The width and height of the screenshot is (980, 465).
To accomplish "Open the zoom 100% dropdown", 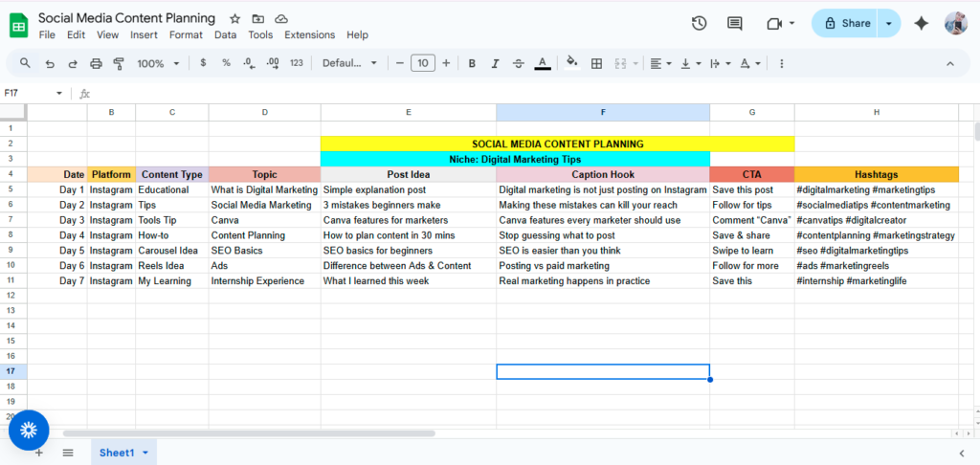I will (157, 63).
